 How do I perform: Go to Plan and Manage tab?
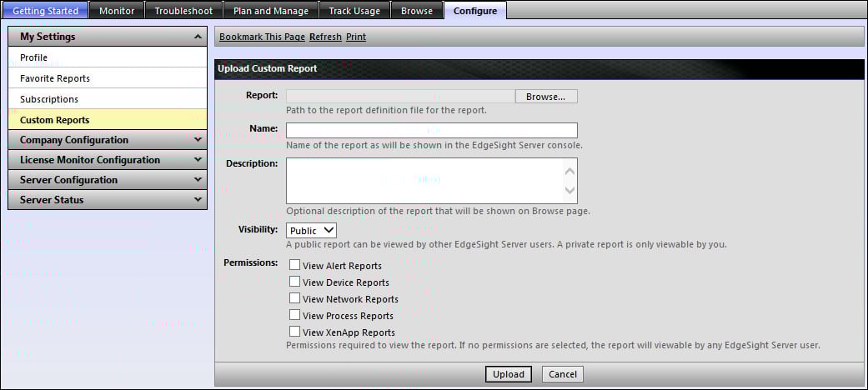[x=271, y=11]
